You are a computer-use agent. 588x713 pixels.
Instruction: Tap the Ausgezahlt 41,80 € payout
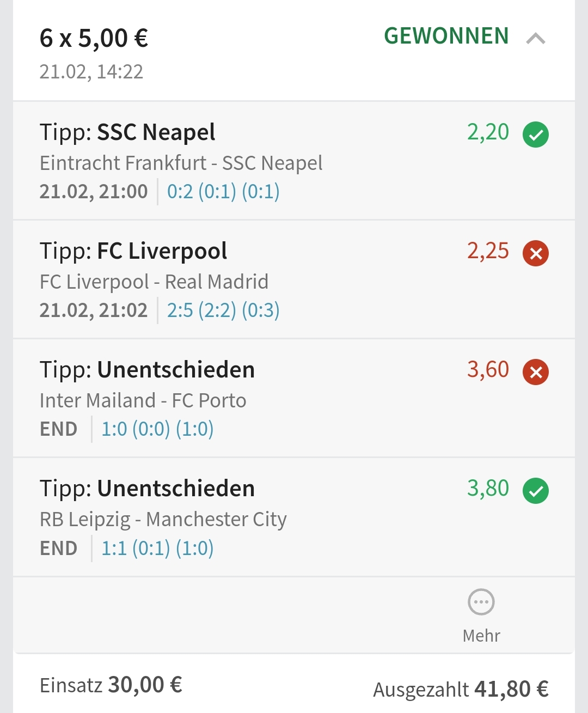pyautogui.click(x=461, y=689)
